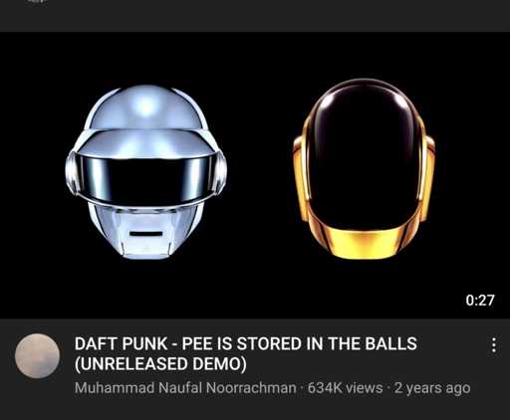
Task: Click the (UNRELEASED DEMO) title line
Action: point(160,363)
